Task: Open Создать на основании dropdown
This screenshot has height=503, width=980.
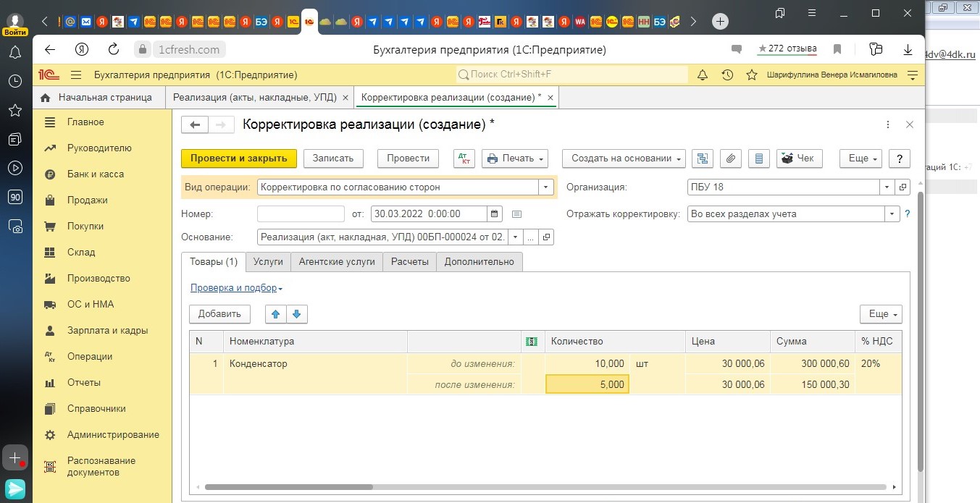Action: point(624,158)
